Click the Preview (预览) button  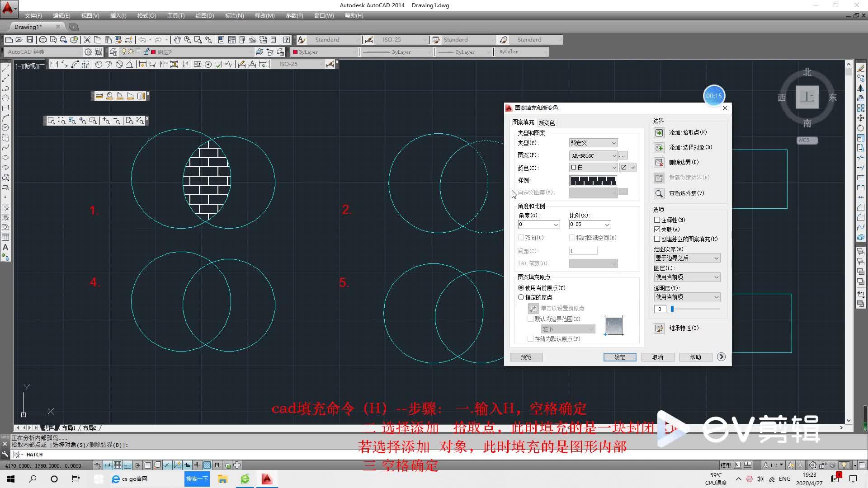(526, 357)
